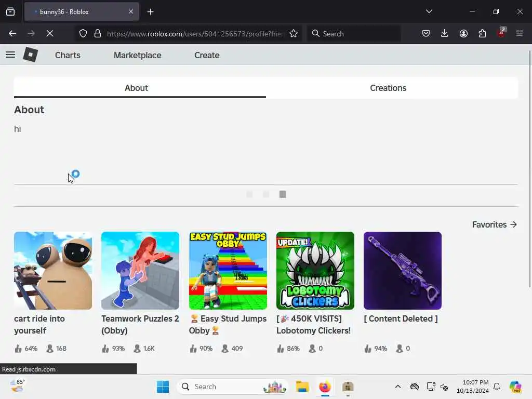Screen dimensions: 532x399
Task: Open the Firefox account icon
Action: tap(463, 33)
